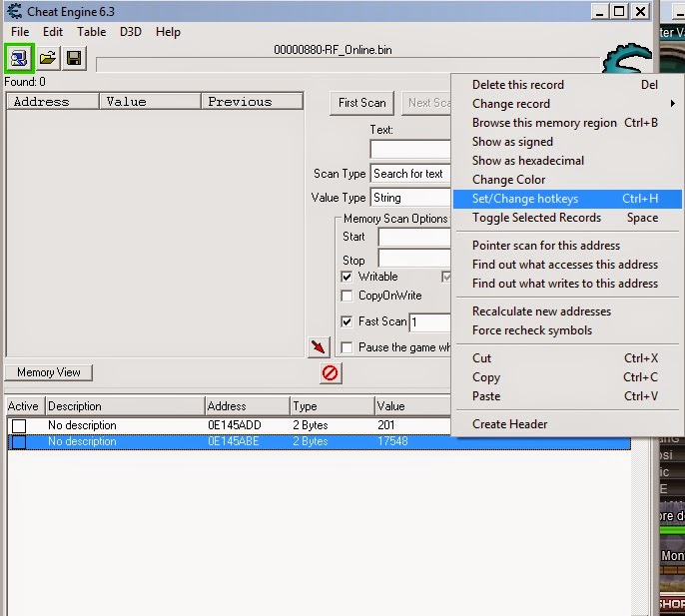Enable the CopyOnWrite checkbox

click(x=346, y=296)
